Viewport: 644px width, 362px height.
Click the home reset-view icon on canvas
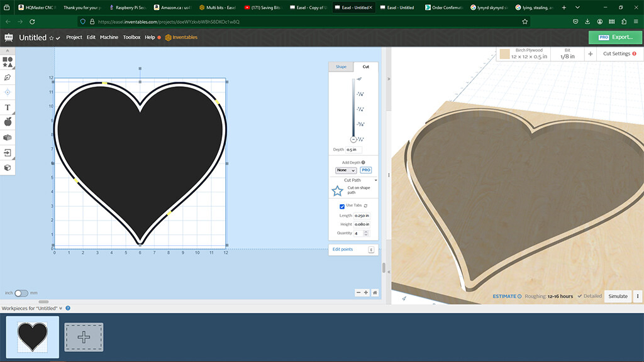point(375,292)
